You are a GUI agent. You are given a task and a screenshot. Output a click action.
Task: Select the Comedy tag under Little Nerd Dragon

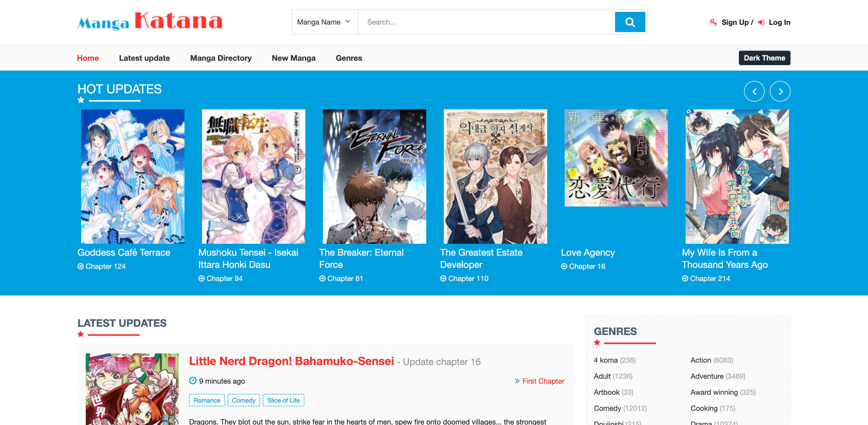[244, 400]
